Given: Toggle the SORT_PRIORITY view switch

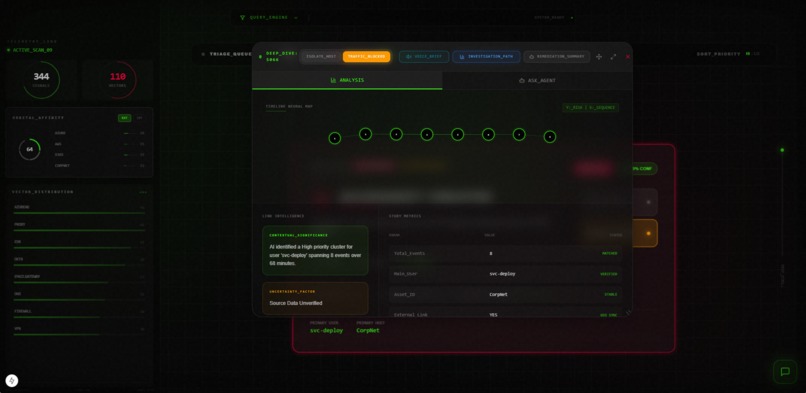Looking at the screenshot, I should tap(752, 53).
